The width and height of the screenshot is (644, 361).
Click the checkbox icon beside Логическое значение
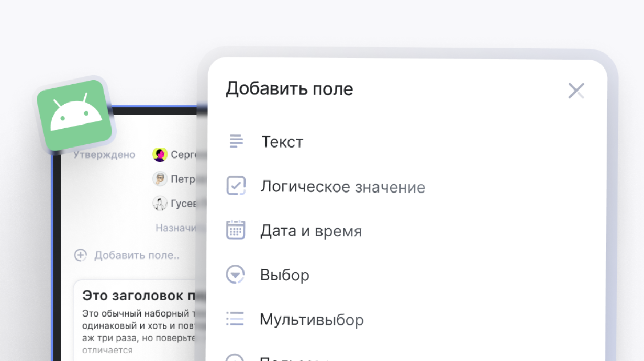[236, 185]
